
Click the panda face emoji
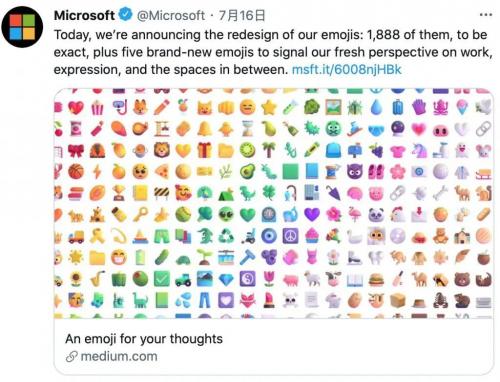point(376,215)
